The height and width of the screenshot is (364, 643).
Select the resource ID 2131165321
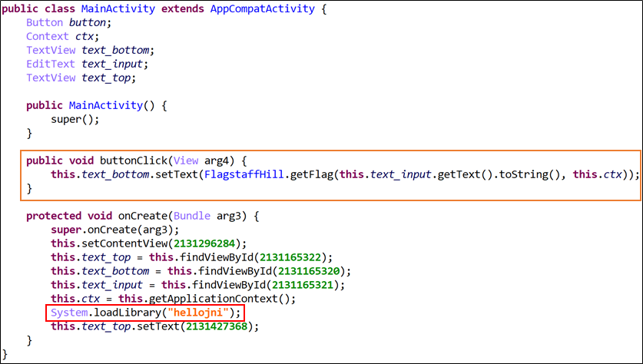[x=302, y=286]
